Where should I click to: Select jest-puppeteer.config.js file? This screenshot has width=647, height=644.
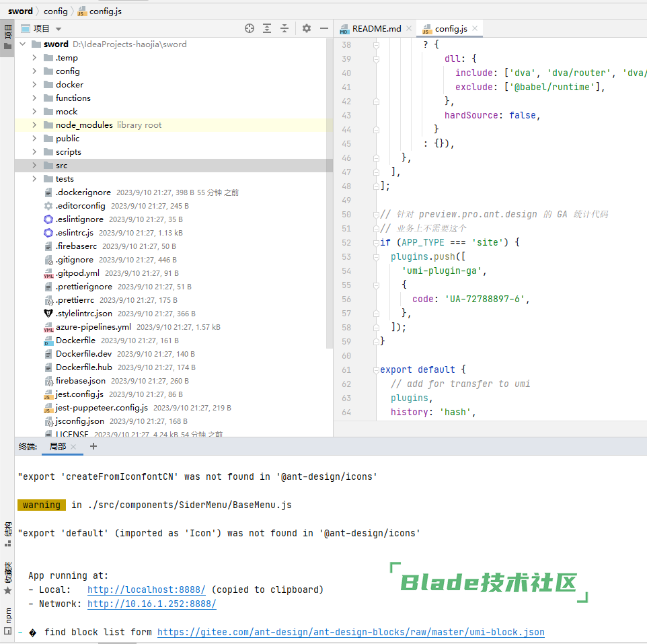(x=102, y=408)
